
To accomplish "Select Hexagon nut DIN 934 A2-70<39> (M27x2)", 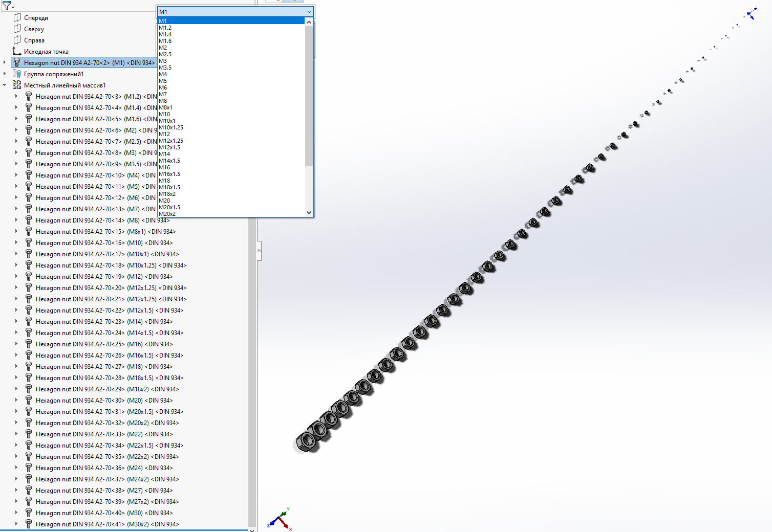I will click(108, 502).
